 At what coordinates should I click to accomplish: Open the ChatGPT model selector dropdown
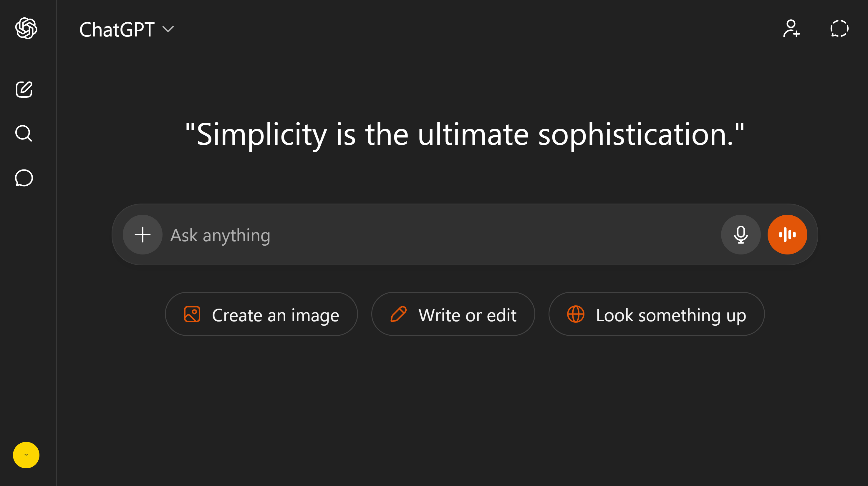point(127,29)
